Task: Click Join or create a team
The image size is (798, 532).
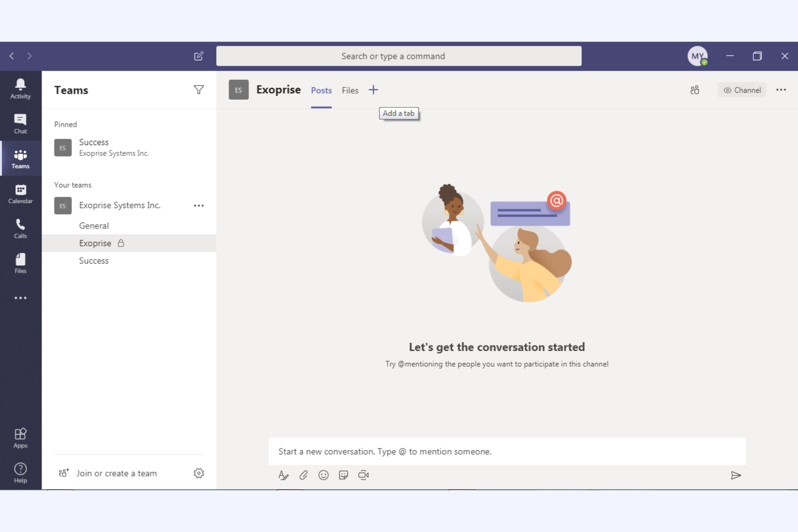Action: point(116,473)
